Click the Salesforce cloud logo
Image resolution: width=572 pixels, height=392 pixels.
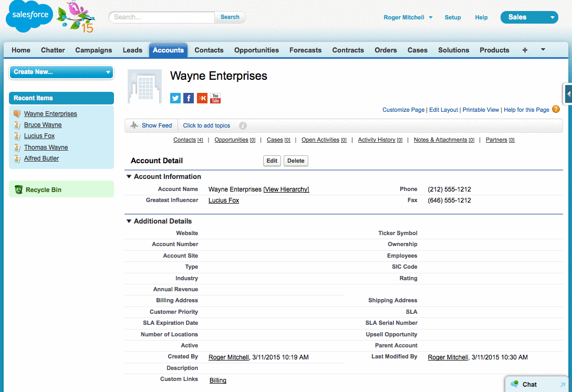point(29,16)
